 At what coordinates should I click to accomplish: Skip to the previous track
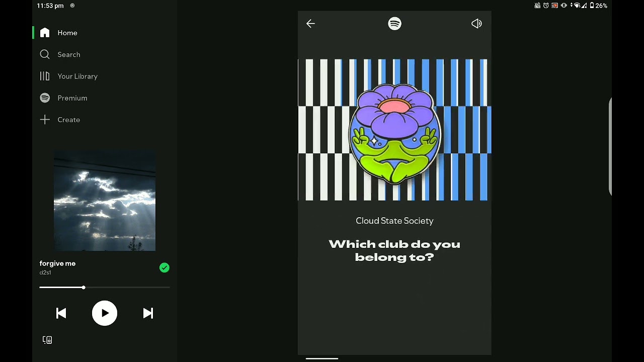[61, 313]
